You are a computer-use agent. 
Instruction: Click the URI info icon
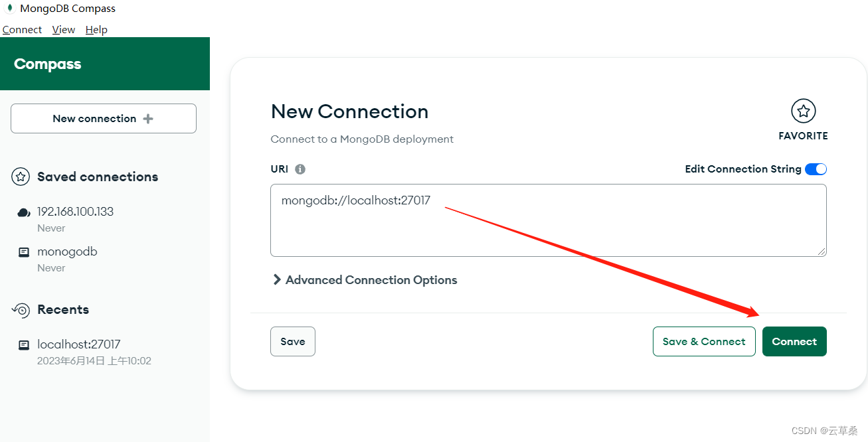click(x=300, y=169)
